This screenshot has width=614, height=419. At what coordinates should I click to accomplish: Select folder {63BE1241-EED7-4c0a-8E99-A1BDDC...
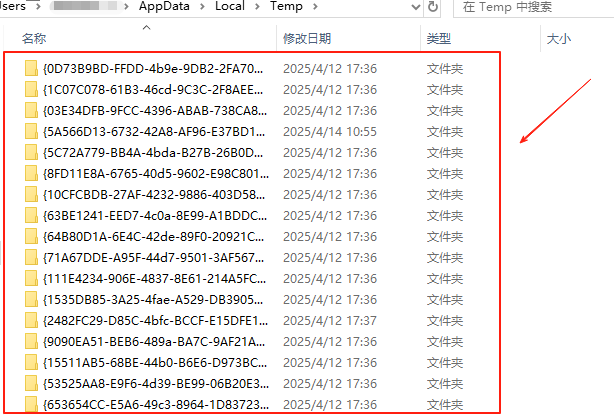point(155,216)
